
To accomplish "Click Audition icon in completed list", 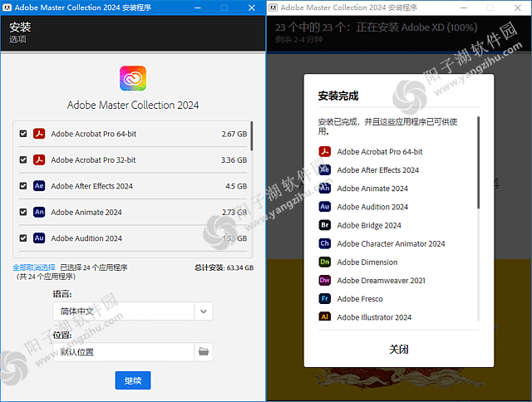I will [325, 207].
